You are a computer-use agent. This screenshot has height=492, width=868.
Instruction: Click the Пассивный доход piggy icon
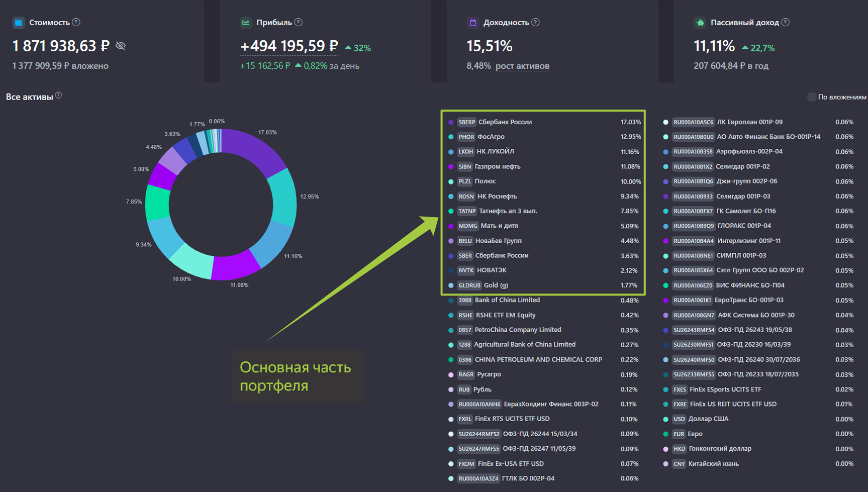click(700, 23)
